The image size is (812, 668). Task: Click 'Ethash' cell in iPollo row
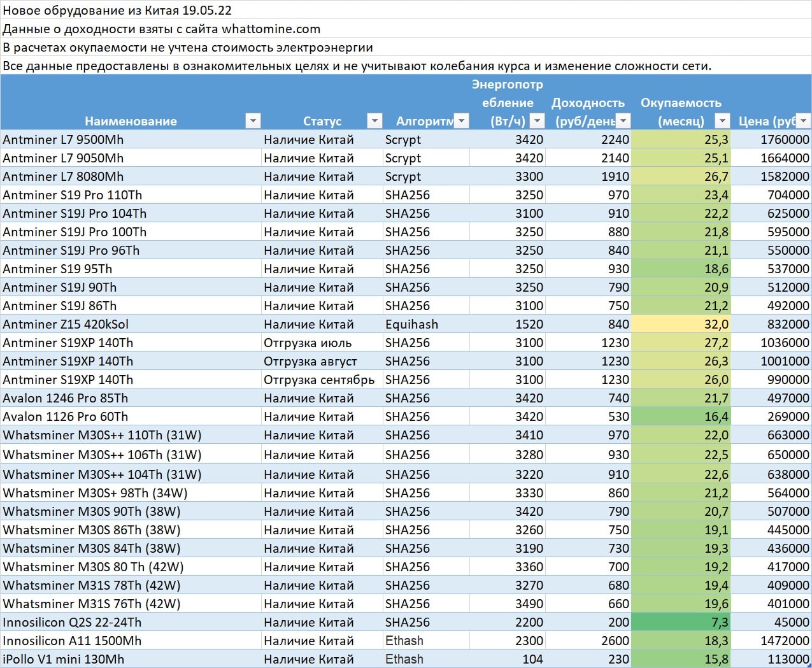pos(426,659)
